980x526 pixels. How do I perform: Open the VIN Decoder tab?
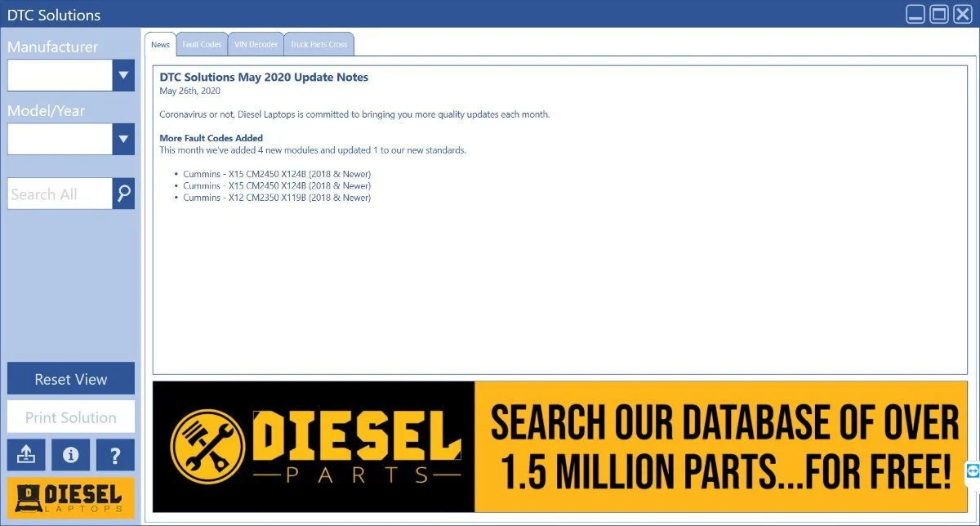point(256,45)
